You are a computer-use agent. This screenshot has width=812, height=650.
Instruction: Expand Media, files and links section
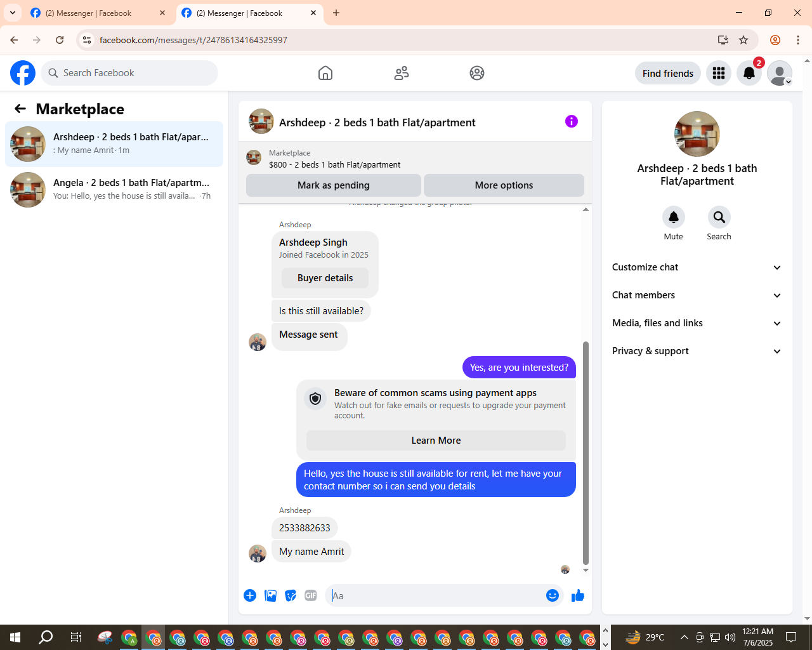697,323
